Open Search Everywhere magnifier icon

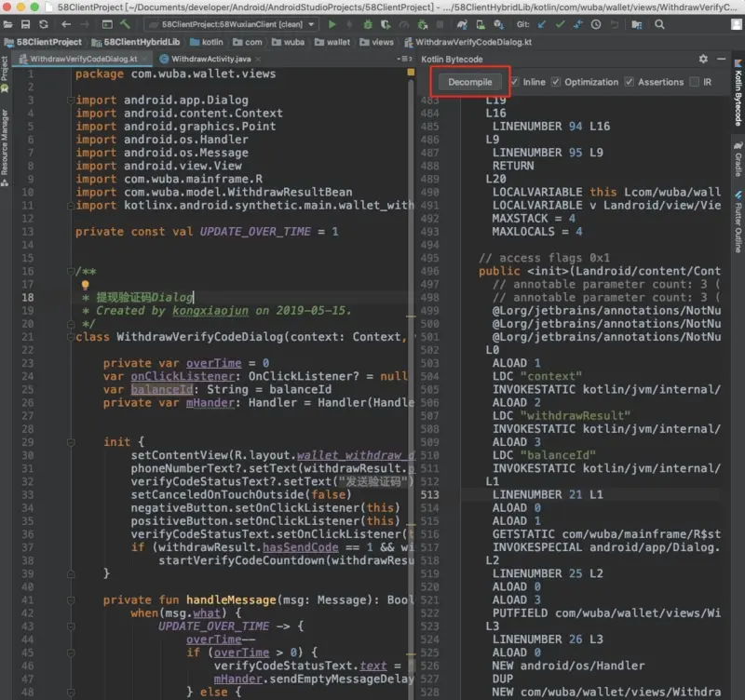[x=659, y=24]
